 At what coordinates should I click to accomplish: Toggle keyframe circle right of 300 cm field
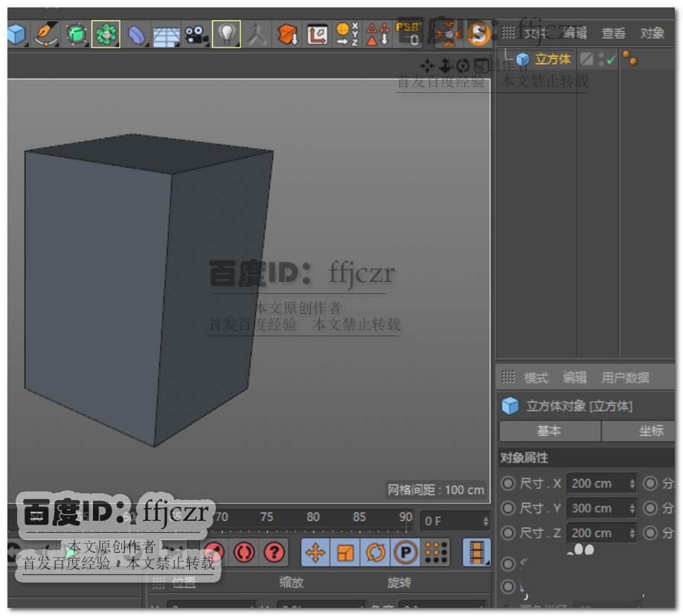coord(650,508)
